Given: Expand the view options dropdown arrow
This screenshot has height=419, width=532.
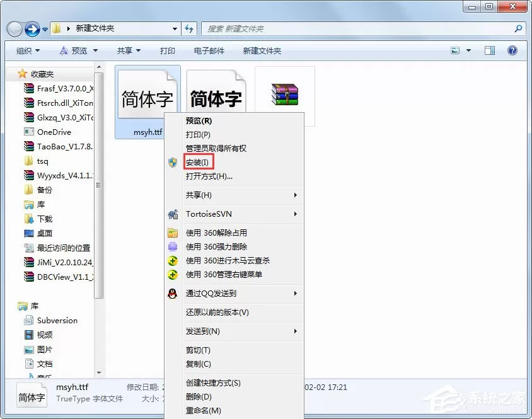Looking at the screenshot, I should [x=468, y=50].
